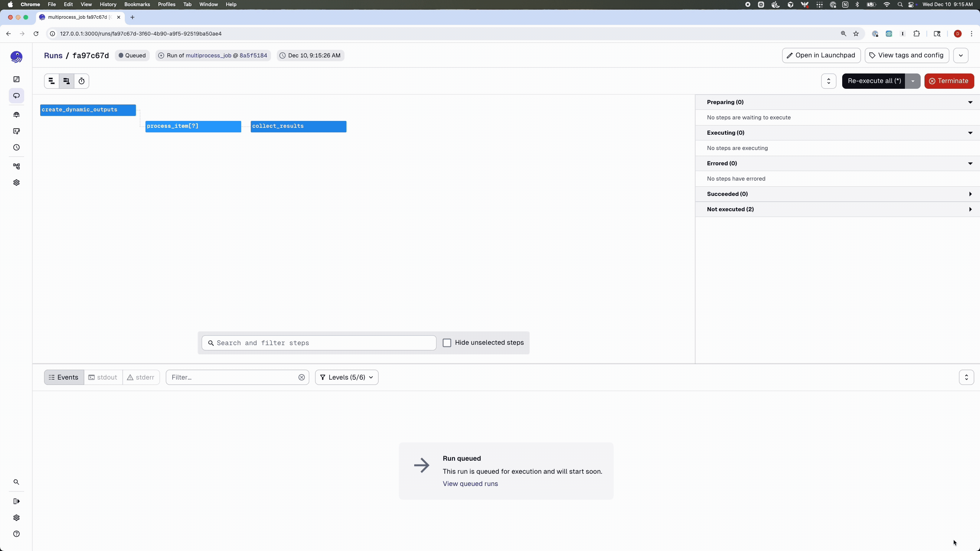Switch to the flat Gantt view

(x=52, y=81)
